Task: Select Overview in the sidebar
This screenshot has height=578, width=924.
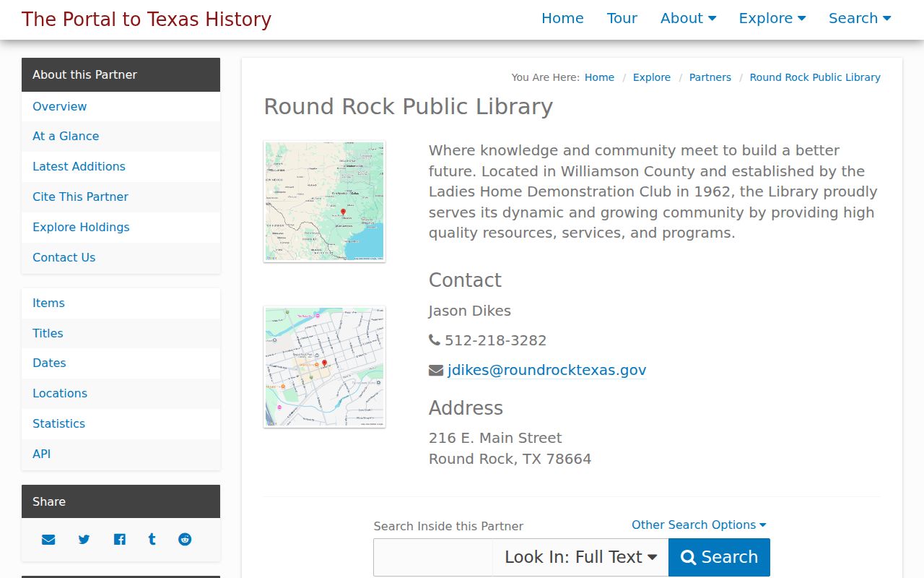Action: coord(121,106)
